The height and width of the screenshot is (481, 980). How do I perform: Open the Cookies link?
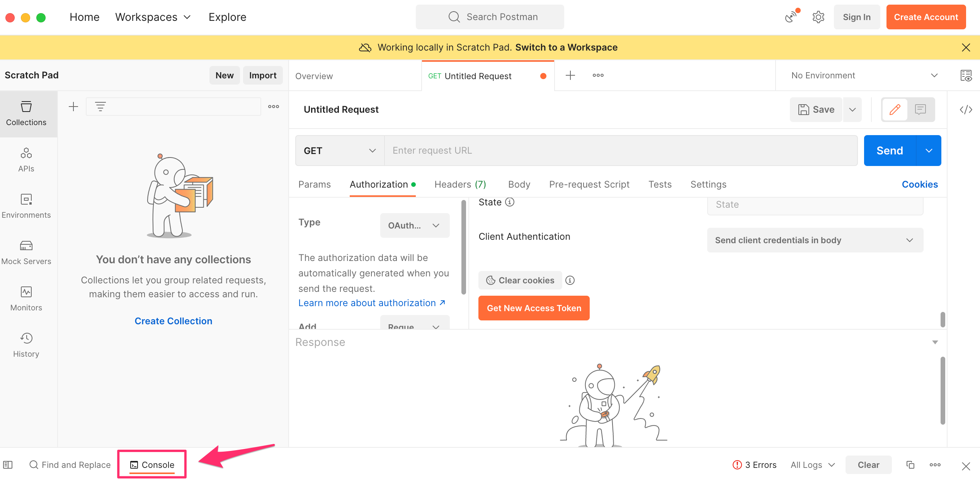click(920, 185)
